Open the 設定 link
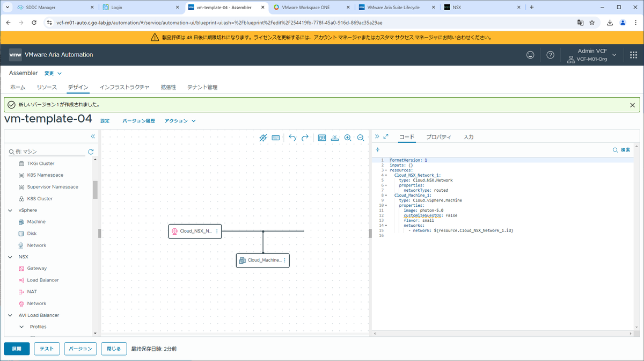The height and width of the screenshot is (361, 644). 105,121
